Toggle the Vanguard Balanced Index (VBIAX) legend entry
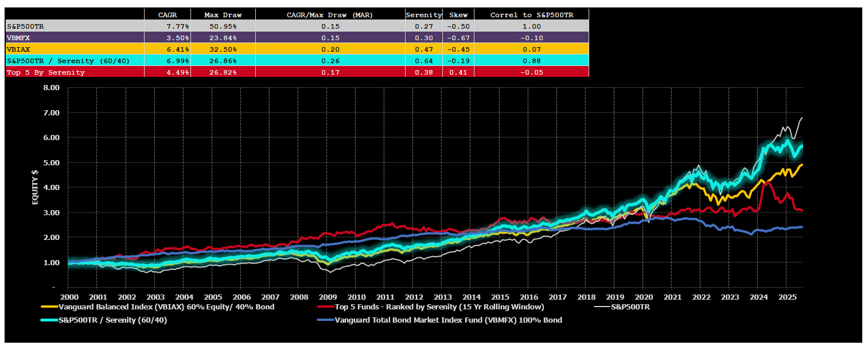 tap(166, 307)
